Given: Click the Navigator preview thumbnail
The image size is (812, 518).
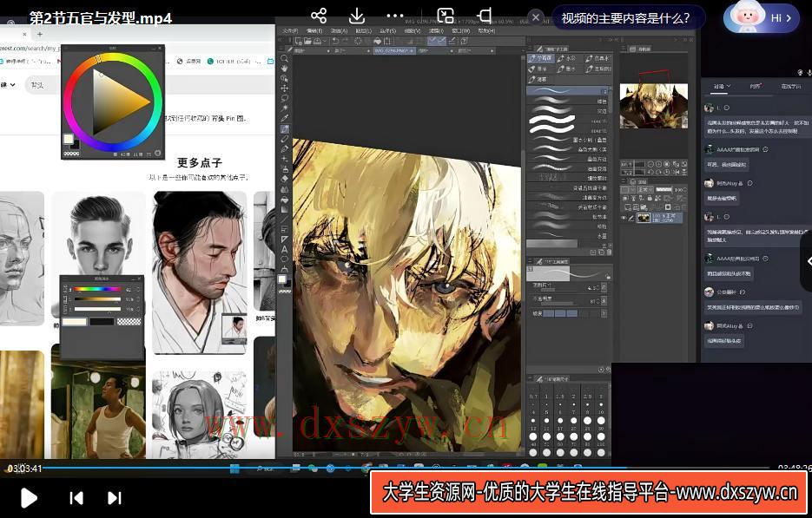Looking at the screenshot, I should tap(654, 106).
